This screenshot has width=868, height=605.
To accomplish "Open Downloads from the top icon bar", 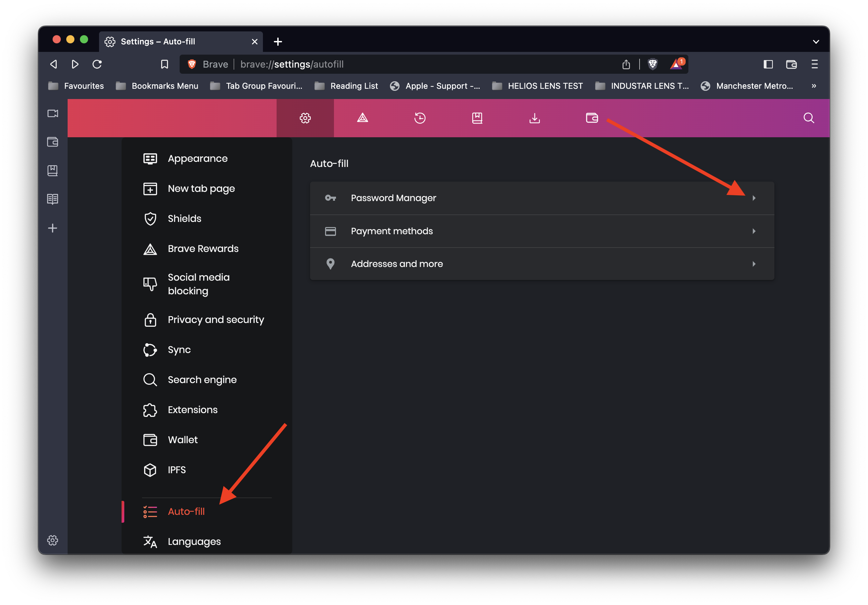I will [534, 118].
